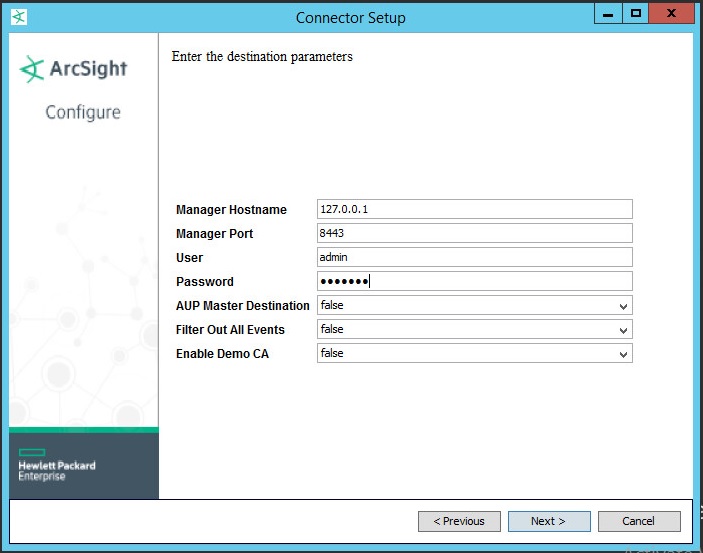Click the 'Enter the destination parameters' heading
Viewport: 703px width, 553px height.
[262, 57]
